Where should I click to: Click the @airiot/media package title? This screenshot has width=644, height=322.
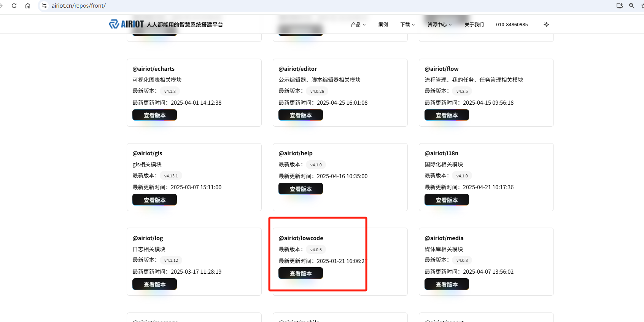444,238
